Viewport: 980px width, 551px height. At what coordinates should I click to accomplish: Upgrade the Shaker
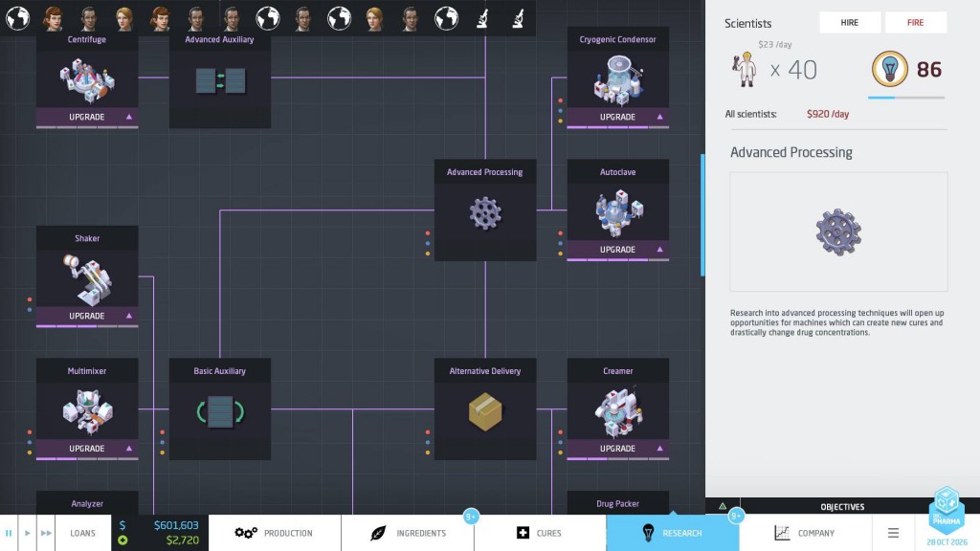[x=87, y=316]
